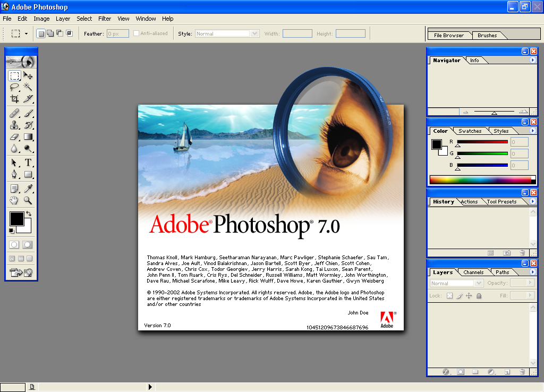Swap foreground and background colors

(29, 214)
